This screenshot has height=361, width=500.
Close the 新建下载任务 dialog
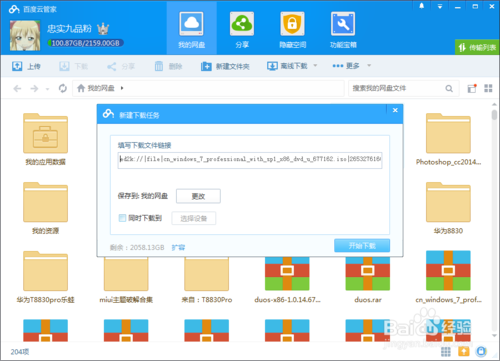tap(395, 110)
